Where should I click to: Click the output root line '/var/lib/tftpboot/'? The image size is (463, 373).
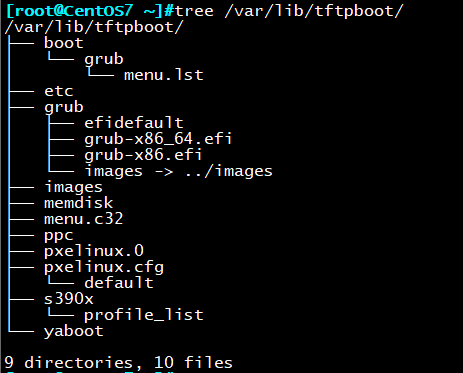94,27
